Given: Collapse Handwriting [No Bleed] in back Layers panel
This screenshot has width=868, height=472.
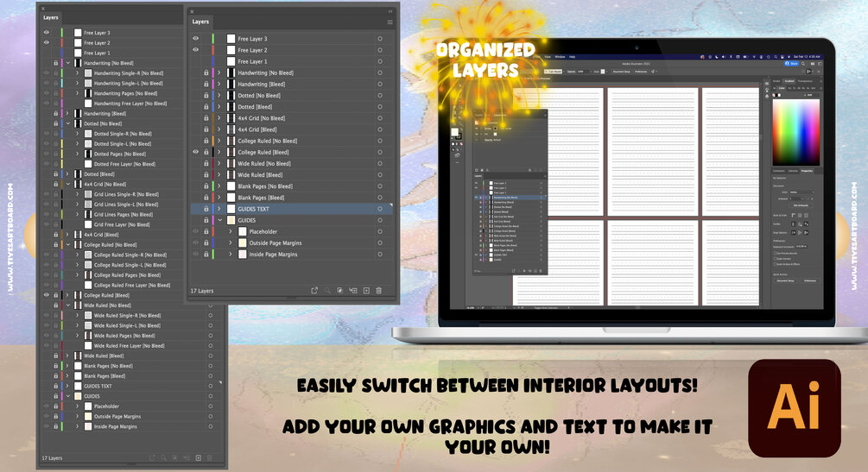Looking at the screenshot, I should click(68, 63).
